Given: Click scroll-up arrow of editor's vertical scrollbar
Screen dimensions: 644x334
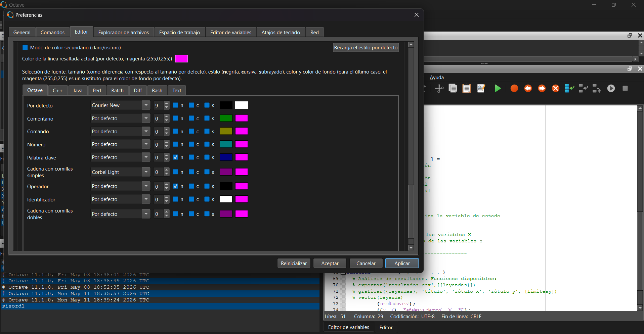Looking at the screenshot, I should point(640,108).
